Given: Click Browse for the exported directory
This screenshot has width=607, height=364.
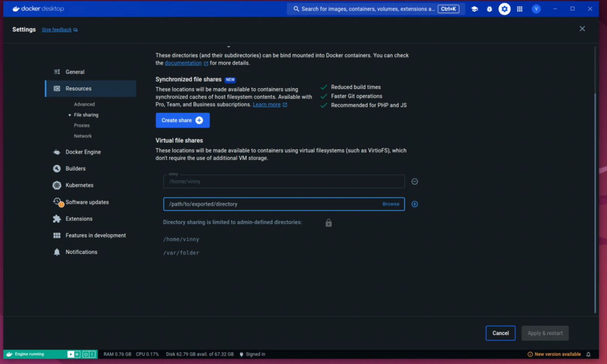Looking at the screenshot, I should tap(390, 204).
